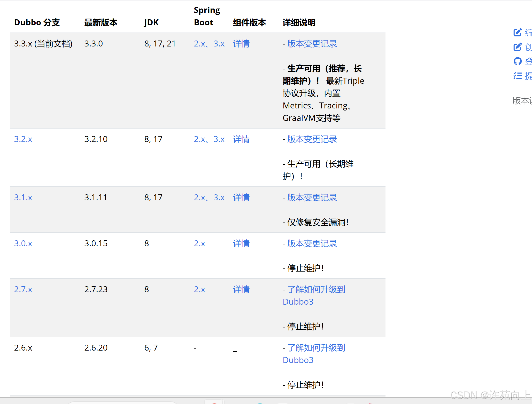Select the 2.6.x branch text
This screenshot has height=404, width=532.
[23, 348]
